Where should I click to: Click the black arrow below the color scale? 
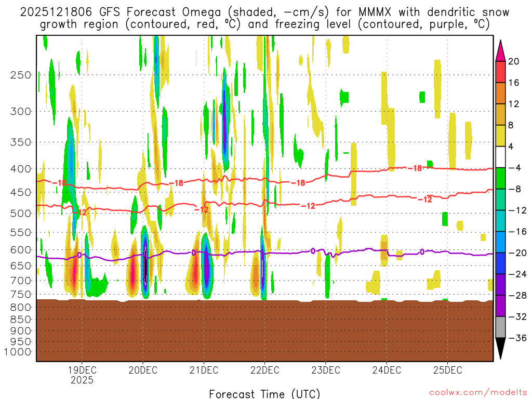pos(500,348)
